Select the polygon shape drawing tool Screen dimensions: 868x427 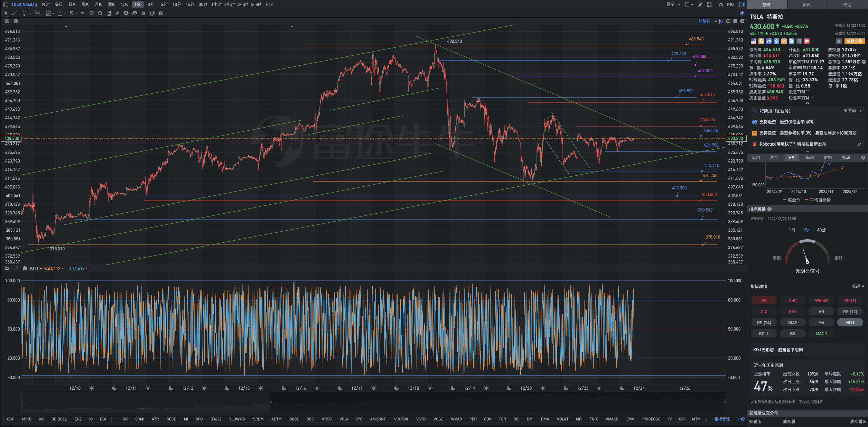(x=25, y=13)
